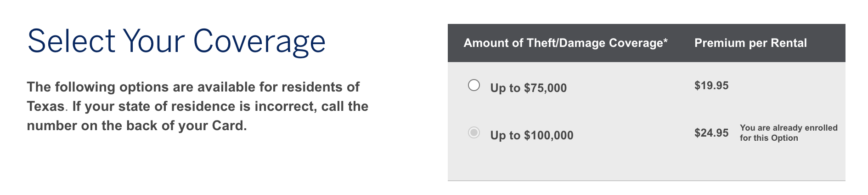Click the asterisk after "Theft/Damage Coverage"
868x195 pixels.
(665, 41)
